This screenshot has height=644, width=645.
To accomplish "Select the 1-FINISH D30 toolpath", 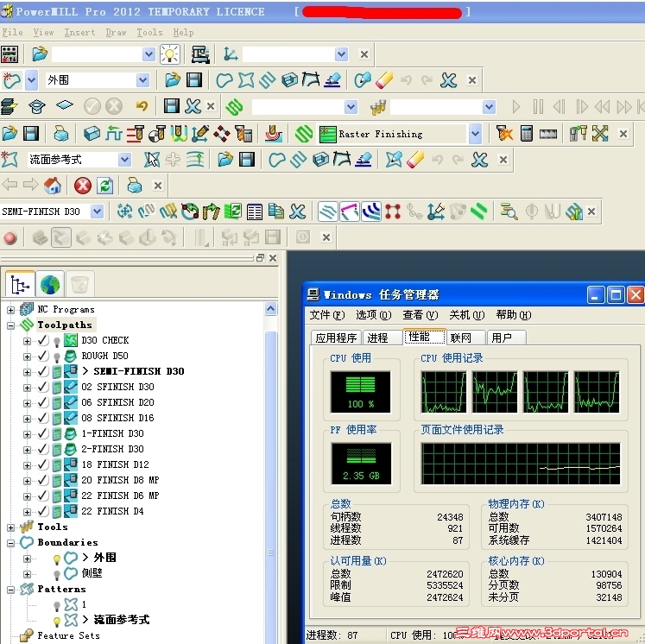I will pos(112,433).
